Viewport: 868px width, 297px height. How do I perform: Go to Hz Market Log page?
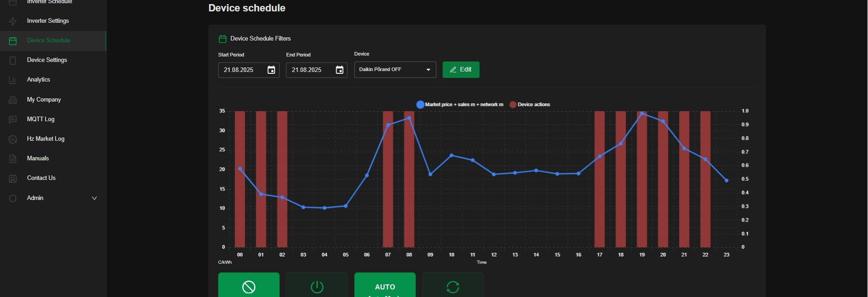(46, 139)
